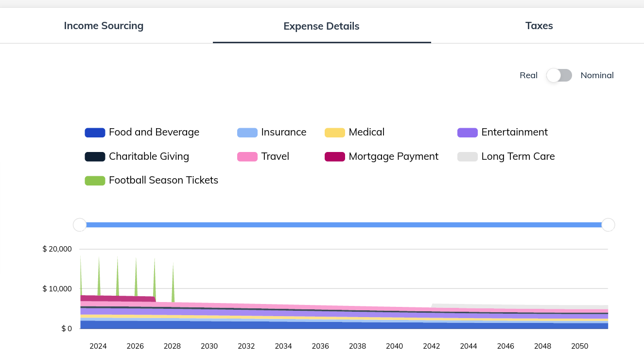Click the 2040 label on the x-axis

pos(394,346)
